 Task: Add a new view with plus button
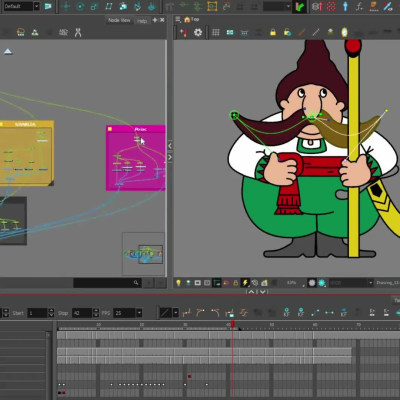click(x=155, y=20)
